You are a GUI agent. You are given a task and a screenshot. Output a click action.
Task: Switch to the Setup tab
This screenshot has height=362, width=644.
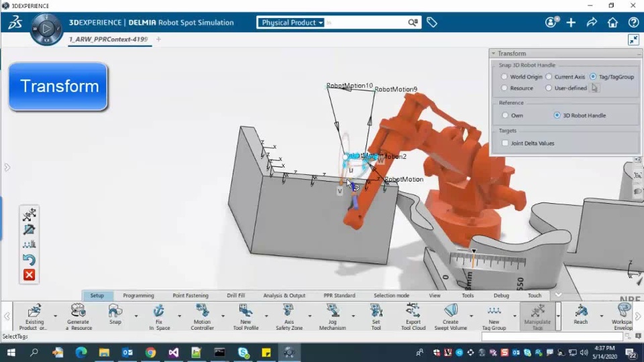97,296
